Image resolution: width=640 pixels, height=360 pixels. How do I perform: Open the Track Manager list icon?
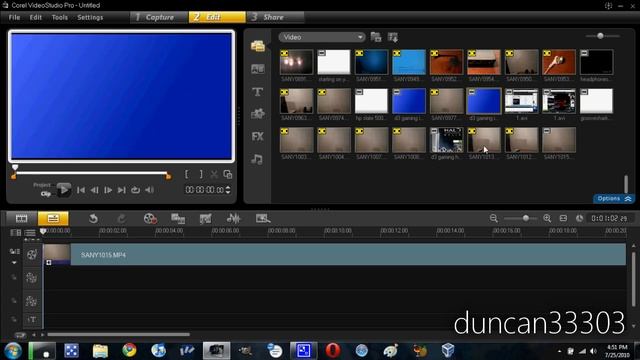coord(30,233)
